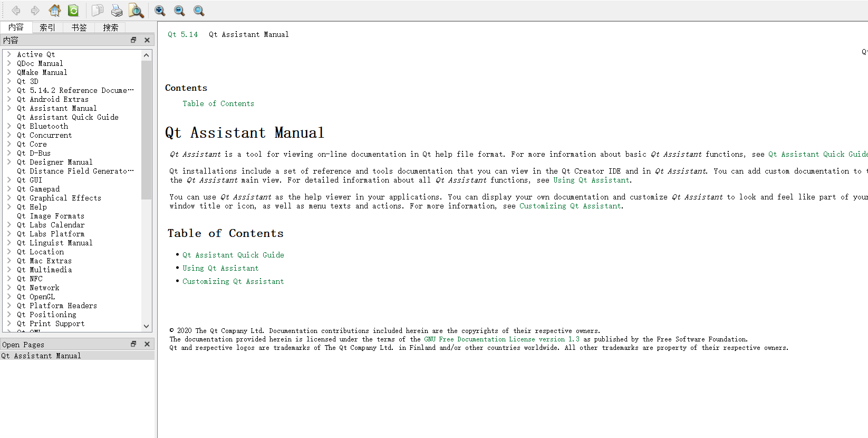Select Qt Graphical Effects tree item
868x438 pixels.
59,198
